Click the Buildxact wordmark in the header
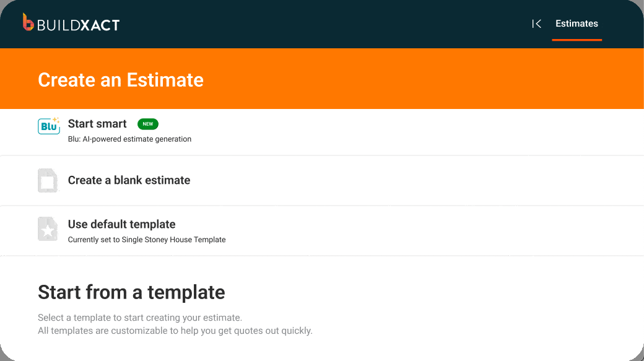This screenshot has height=361, width=644. pos(77,24)
